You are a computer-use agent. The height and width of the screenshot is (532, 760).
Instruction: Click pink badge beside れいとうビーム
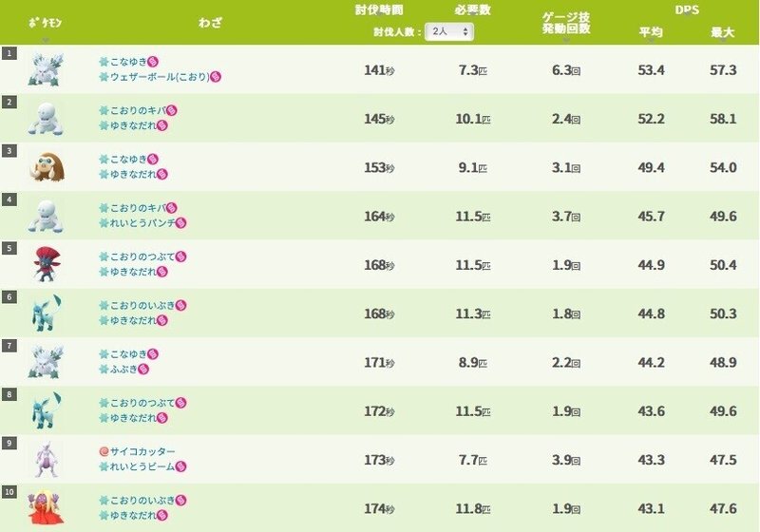click(x=180, y=466)
